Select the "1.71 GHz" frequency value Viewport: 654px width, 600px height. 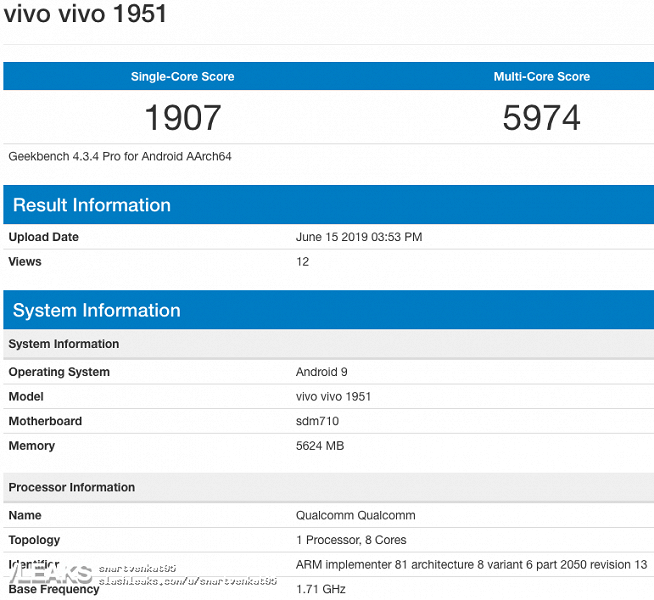[x=320, y=589]
